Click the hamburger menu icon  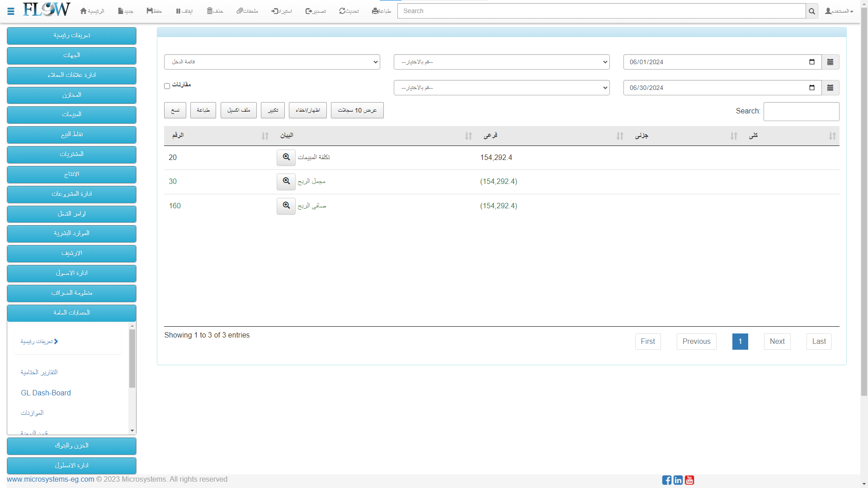pos(11,11)
